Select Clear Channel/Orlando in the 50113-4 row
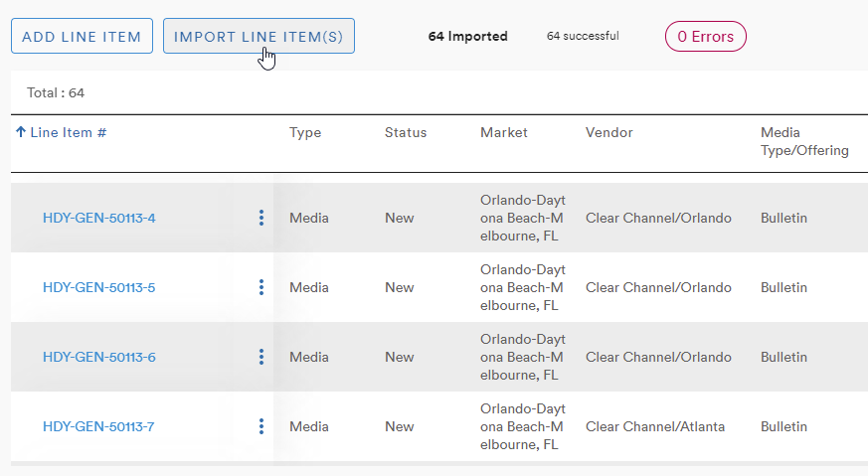Image resolution: width=868 pixels, height=476 pixels. click(658, 218)
